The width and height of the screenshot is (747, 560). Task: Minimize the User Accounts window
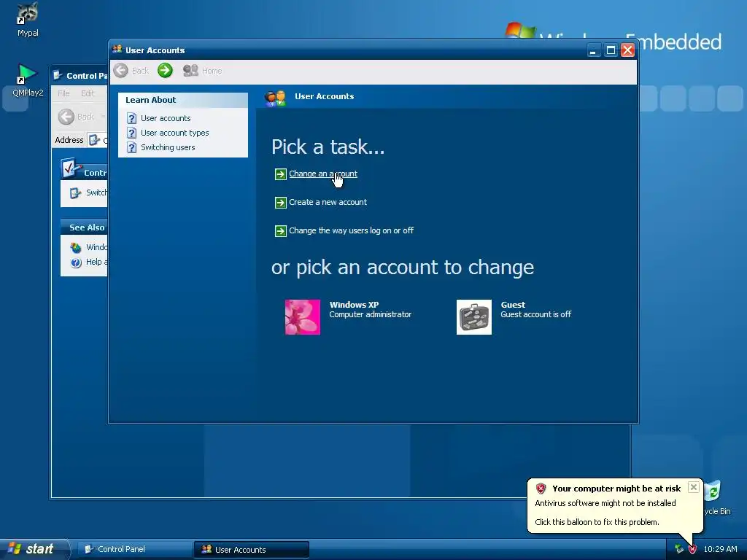click(592, 50)
